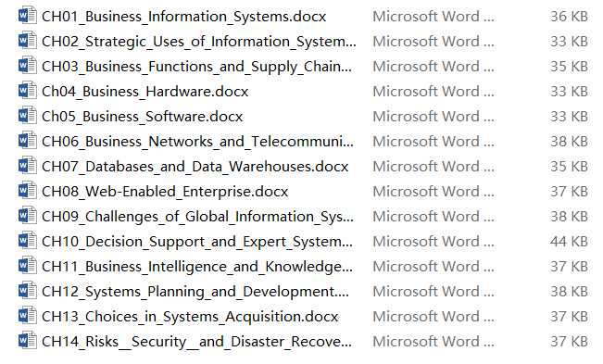603x364 pixels.
Task: Click Microsoft Word type in CH08_Web-Enabled_Enterprise row
Action: tap(433, 192)
